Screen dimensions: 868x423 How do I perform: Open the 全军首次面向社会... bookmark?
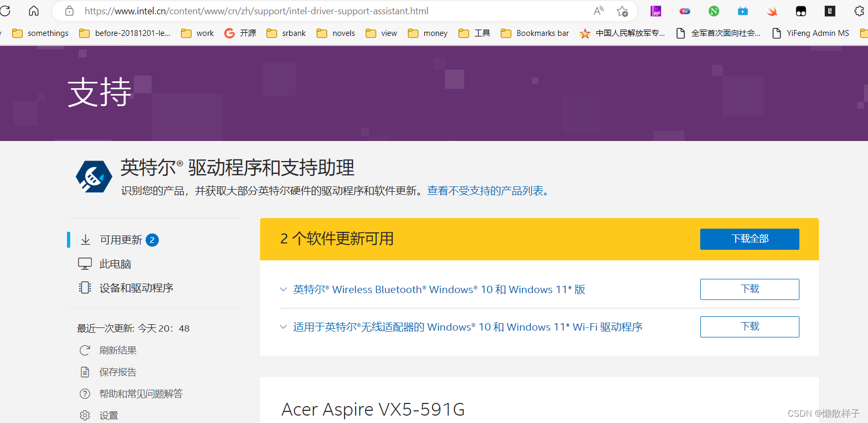tap(719, 33)
